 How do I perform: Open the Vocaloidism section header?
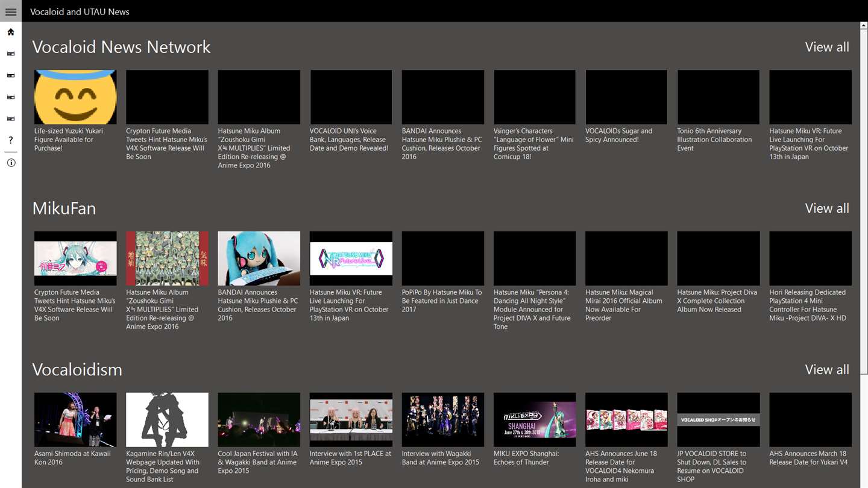[x=77, y=370]
